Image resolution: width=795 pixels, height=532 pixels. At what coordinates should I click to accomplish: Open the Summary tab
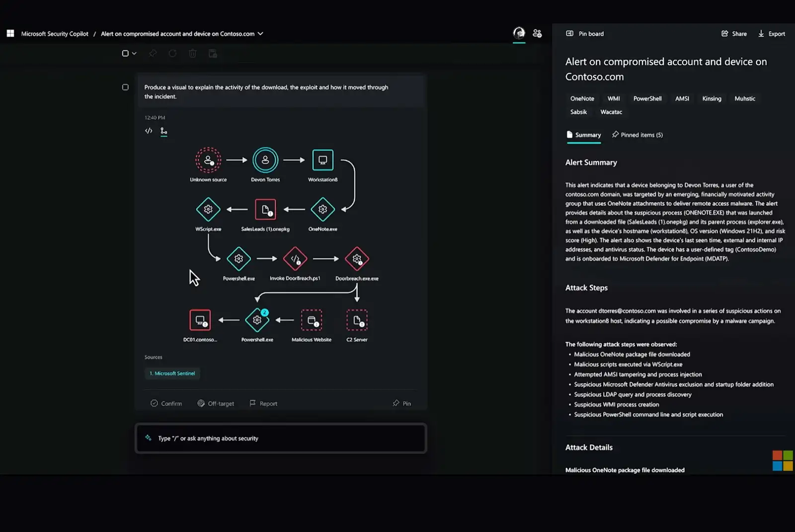[x=584, y=135]
